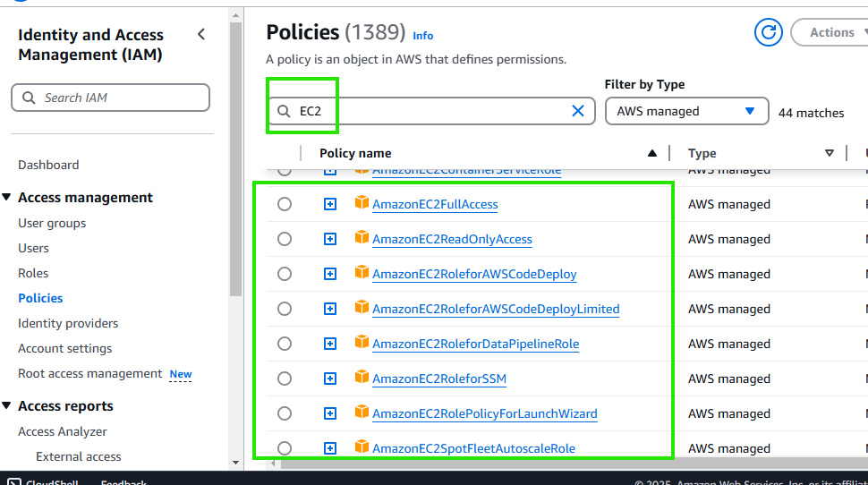Click into the policy filter field containing EC2

coord(432,111)
